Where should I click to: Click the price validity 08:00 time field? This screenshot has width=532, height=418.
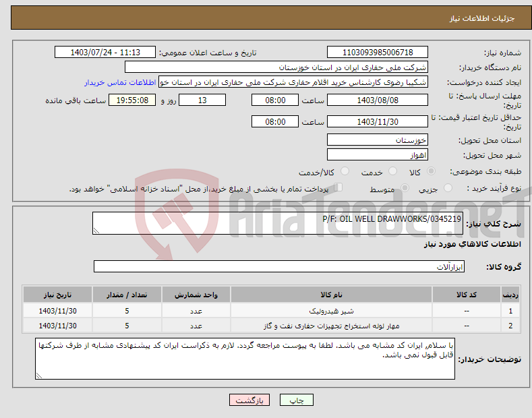[275, 121]
